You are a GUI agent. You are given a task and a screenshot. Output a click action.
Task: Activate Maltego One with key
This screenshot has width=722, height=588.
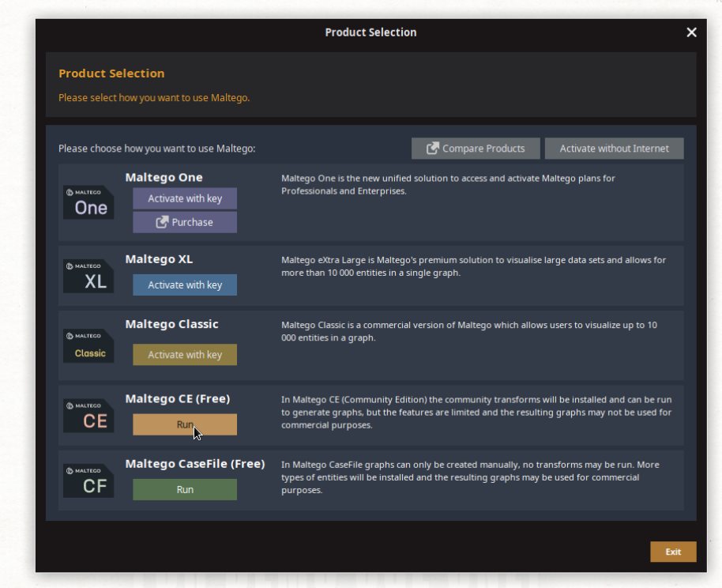[185, 198]
